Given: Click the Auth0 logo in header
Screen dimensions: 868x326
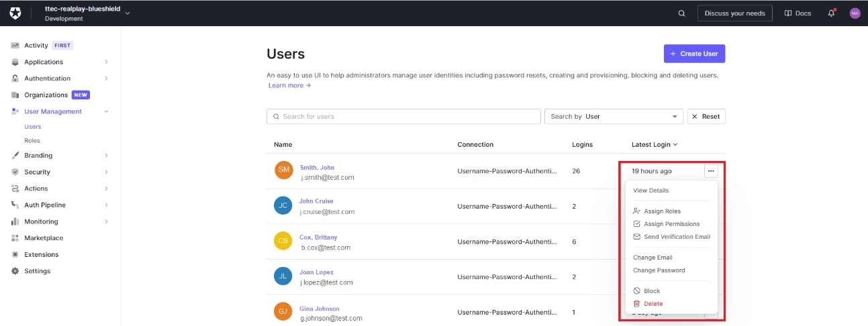Looking at the screenshot, I should pos(15,13).
